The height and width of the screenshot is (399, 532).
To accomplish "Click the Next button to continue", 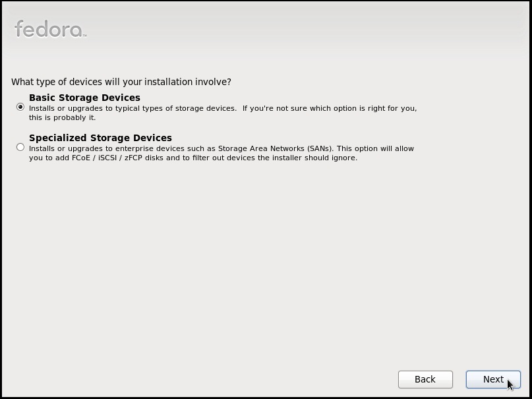I will 493,379.
